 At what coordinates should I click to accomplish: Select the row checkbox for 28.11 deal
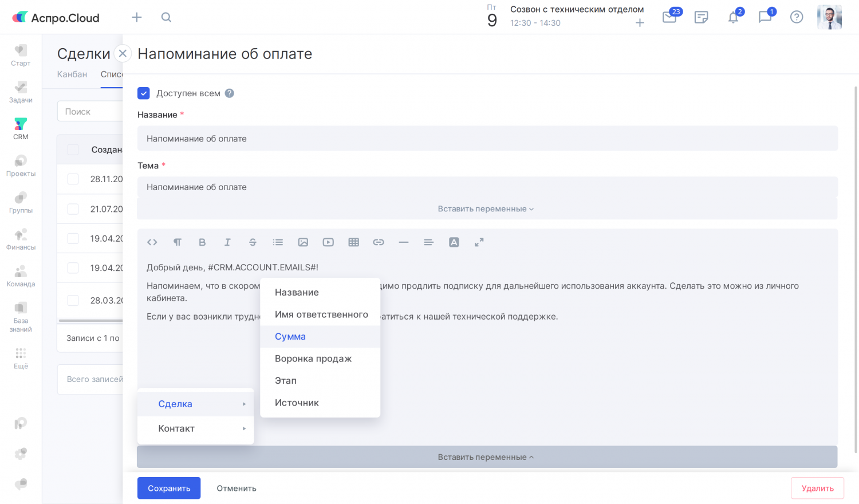[73, 179]
